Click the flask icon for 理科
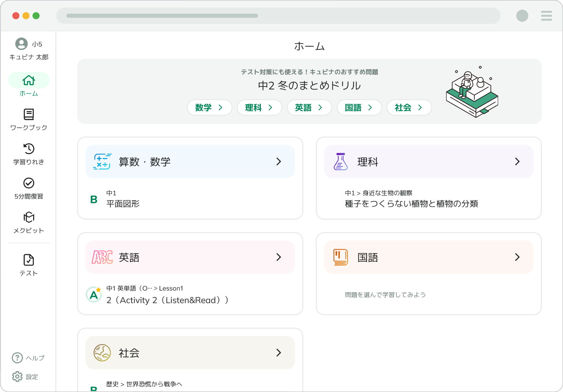Image resolution: width=563 pixels, height=392 pixels. point(340,162)
